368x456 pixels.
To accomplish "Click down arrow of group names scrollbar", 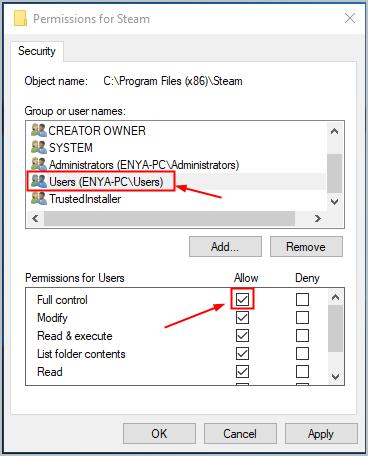I will click(334, 201).
